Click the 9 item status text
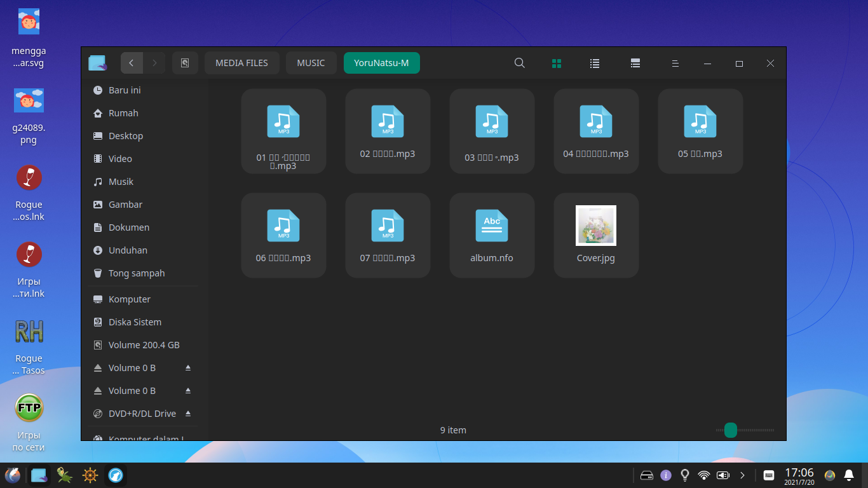This screenshot has width=868, height=488. [x=453, y=430]
